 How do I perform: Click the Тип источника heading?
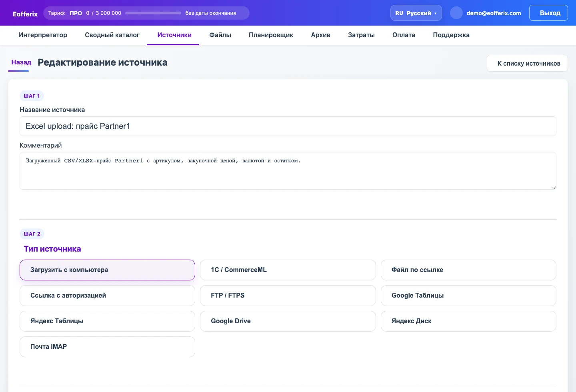coord(52,249)
